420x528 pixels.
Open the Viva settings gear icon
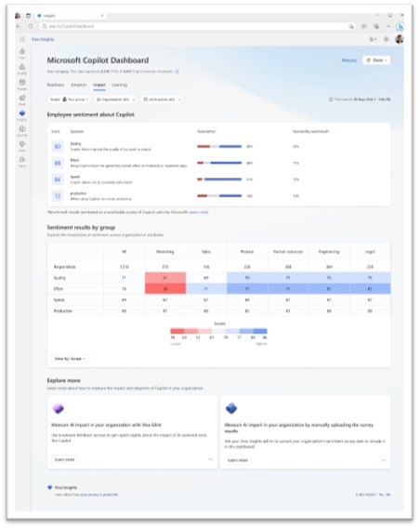coord(387,39)
